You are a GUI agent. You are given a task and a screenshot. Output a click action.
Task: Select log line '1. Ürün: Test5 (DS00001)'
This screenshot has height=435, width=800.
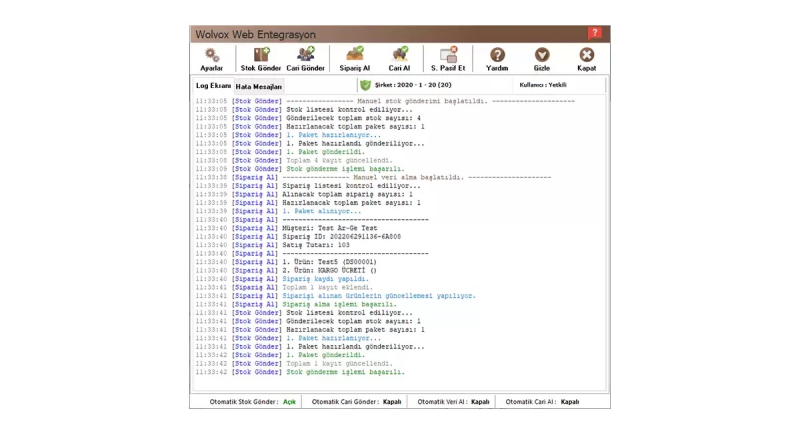point(286,262)
